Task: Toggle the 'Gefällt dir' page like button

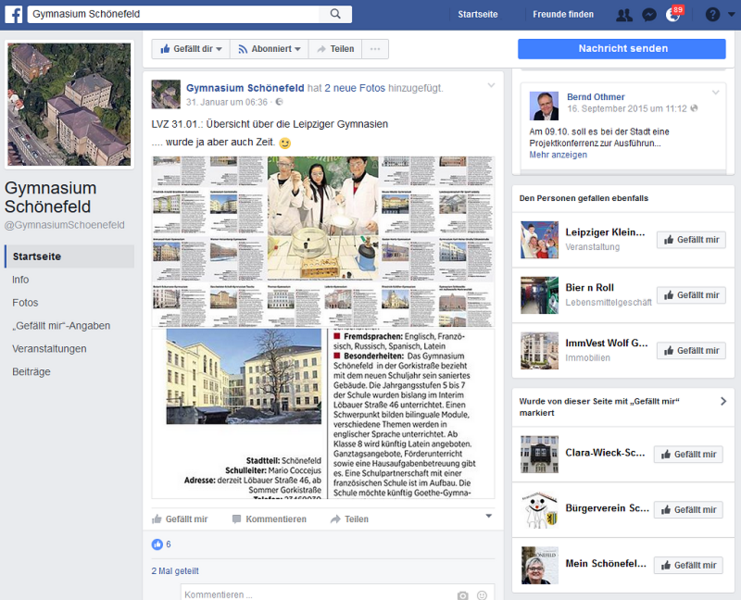Action: tap(191, 49)
